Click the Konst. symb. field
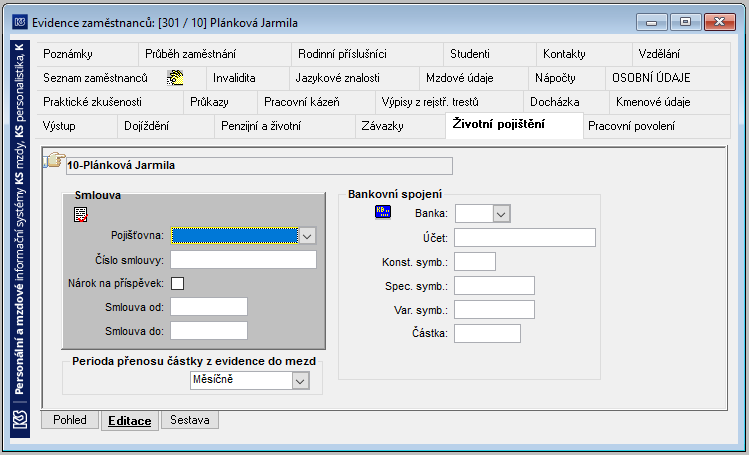749x455 pixels. (x=475, y=262)
